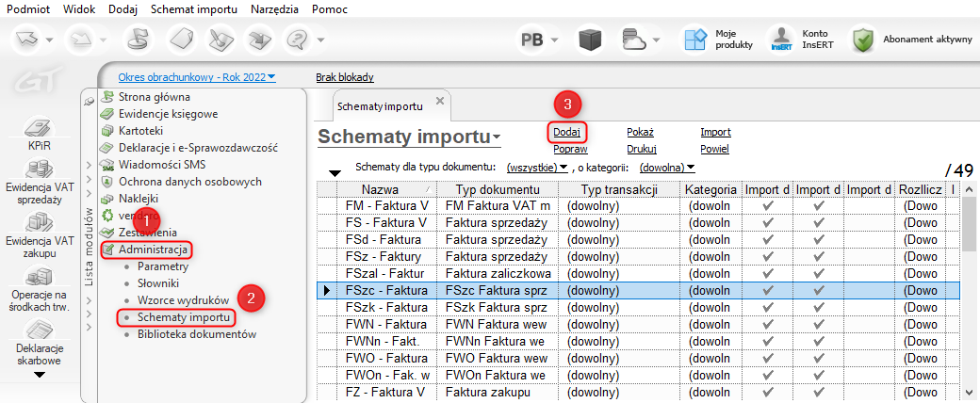Open Ewidencja VAT sprzedaży sidebar icon

(x=41, y=171)
